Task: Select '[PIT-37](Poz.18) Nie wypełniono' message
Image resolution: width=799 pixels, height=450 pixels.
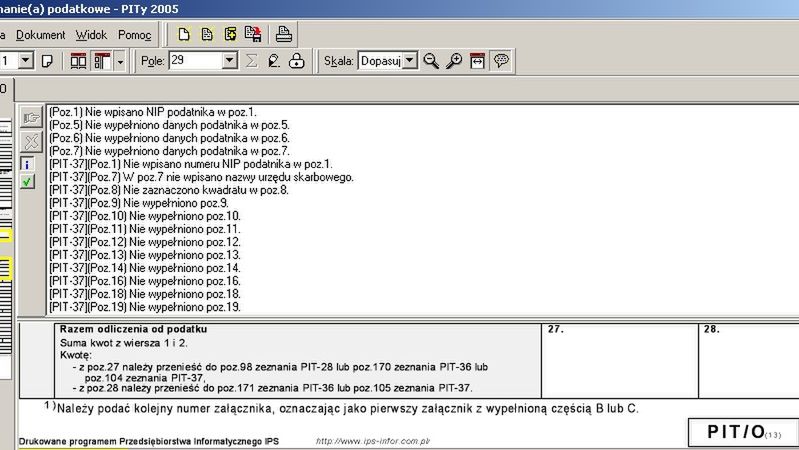Action: coord(145,294)
